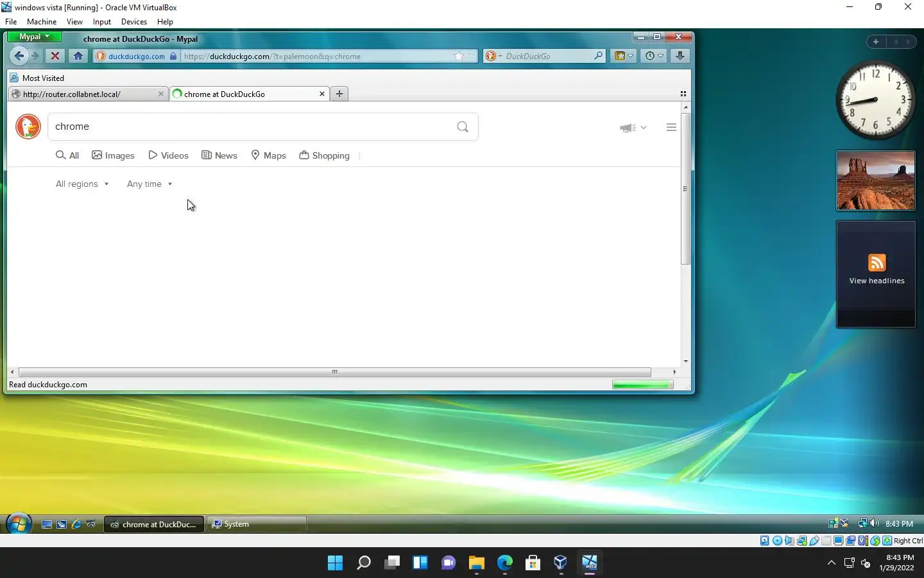
Task: Switch to the Shopping results tab
Action: pos(325,155)
